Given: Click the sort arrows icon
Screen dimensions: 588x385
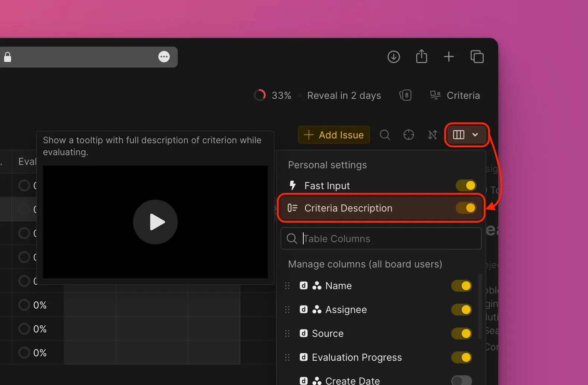Looking at the screenshot, I should pyautogui.click(x=432, y=135).
